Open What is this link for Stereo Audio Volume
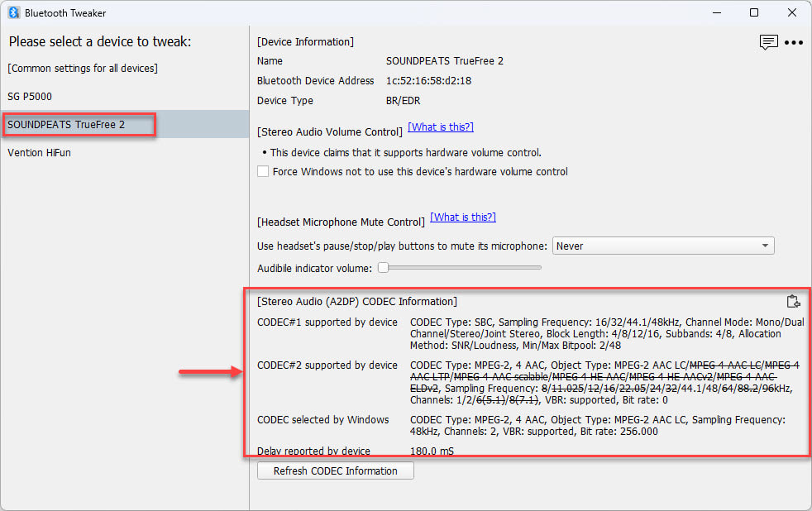This screenshot has width=812, height=511. [441, 127]
